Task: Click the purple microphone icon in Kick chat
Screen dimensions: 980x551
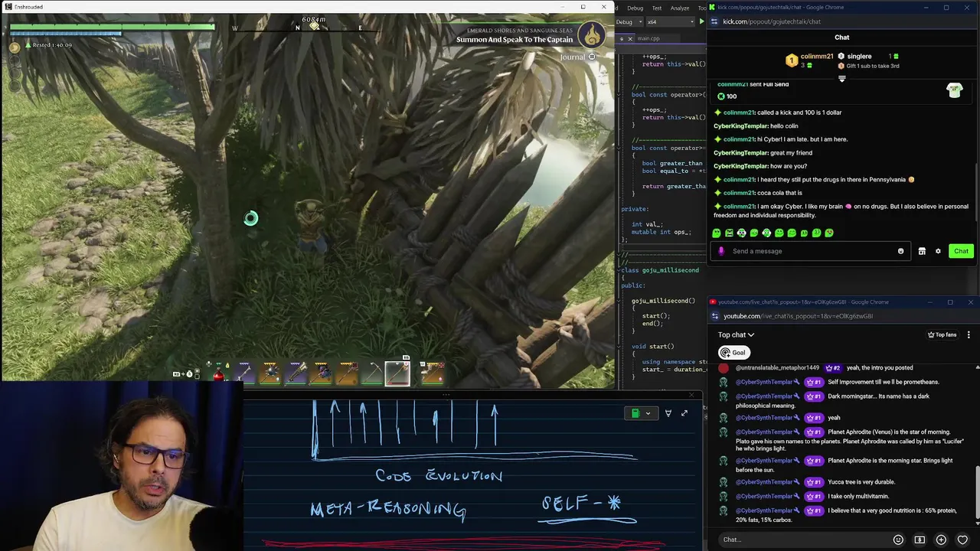Action: (x=721, y=251)
